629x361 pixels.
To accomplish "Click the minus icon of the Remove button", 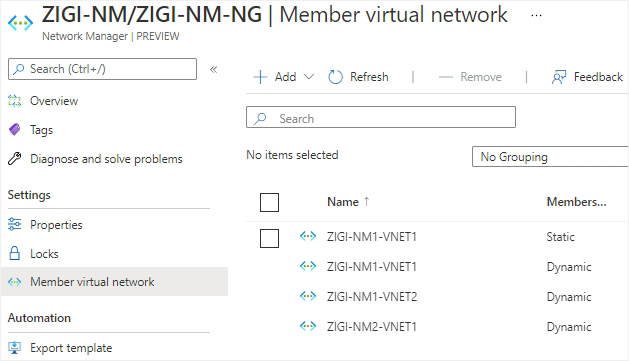I will (446, 77).
